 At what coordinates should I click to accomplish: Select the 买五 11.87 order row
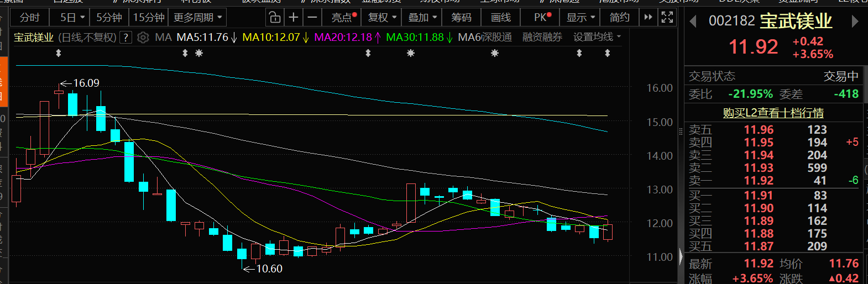tap(773, 246)
